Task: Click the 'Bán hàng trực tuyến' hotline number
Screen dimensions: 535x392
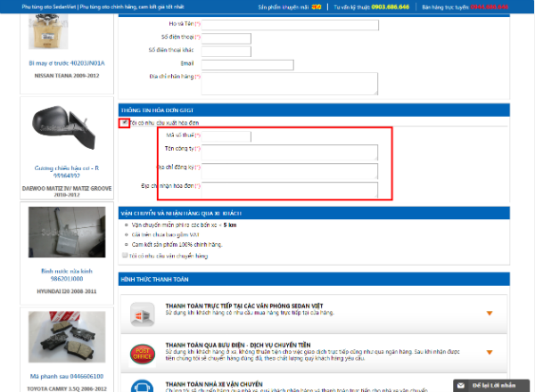Action: pos(490,7)
